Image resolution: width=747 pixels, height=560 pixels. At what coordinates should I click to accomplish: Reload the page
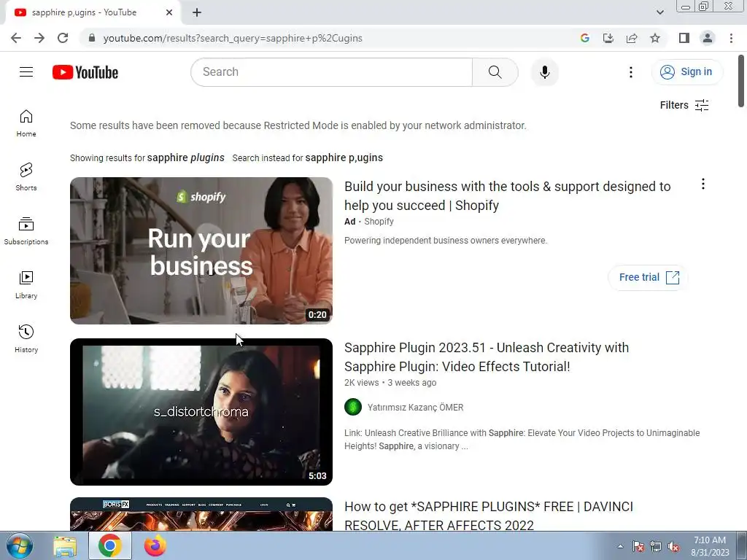[63, 38]
